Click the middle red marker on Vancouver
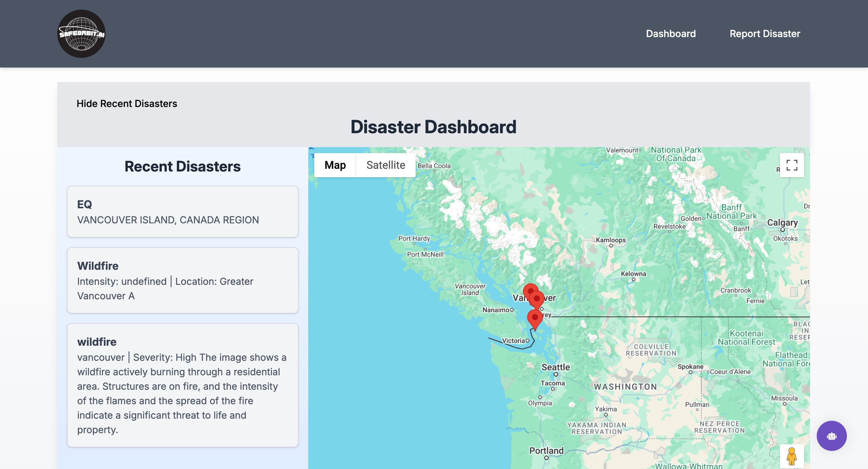Image resolution: width=868 pixels, height=469 pixels. pos(537,299)
